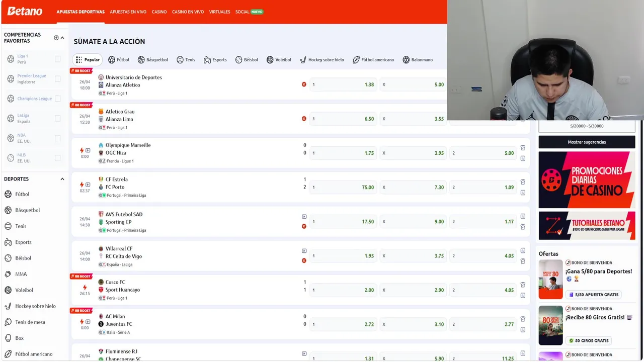Select Fútbol americano tab filter
The height and width of the screenshot is (362, 644).
coord(373,60)
